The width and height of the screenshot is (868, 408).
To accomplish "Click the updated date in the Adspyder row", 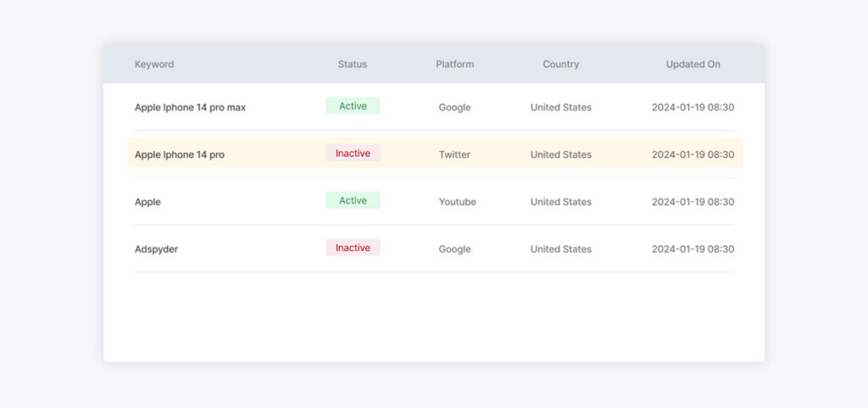I will [x=693, y=249].
